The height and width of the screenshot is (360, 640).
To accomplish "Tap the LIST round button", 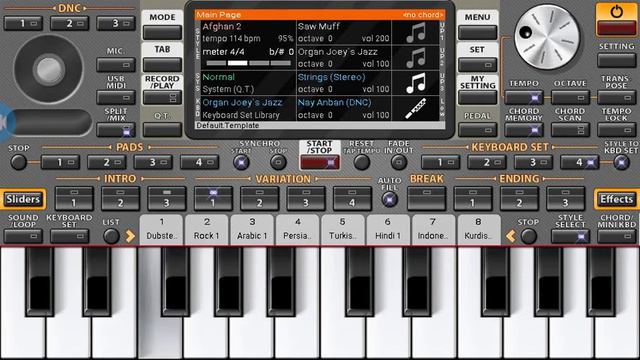I will [111, 236].
